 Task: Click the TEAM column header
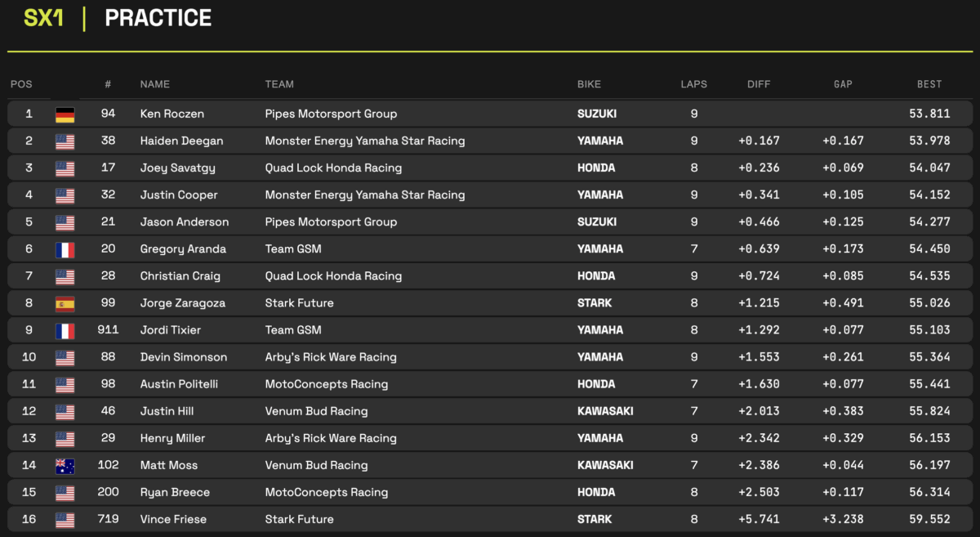279,84
